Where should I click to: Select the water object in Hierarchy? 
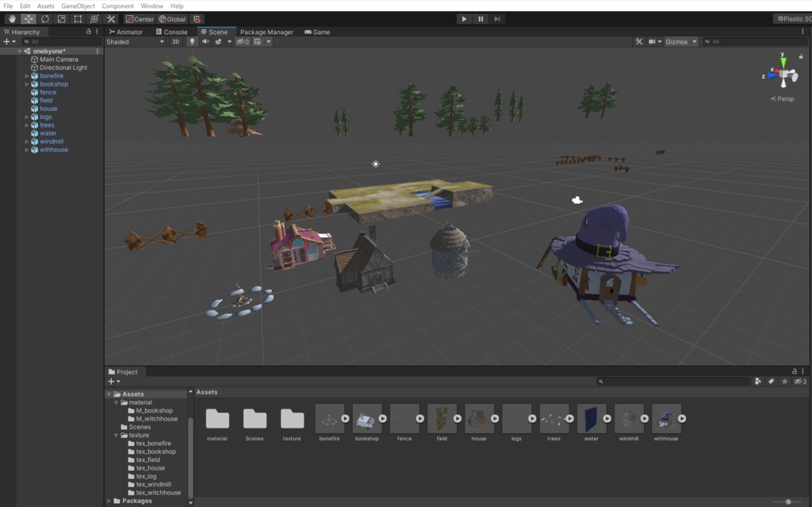click(x=48, y=133)
